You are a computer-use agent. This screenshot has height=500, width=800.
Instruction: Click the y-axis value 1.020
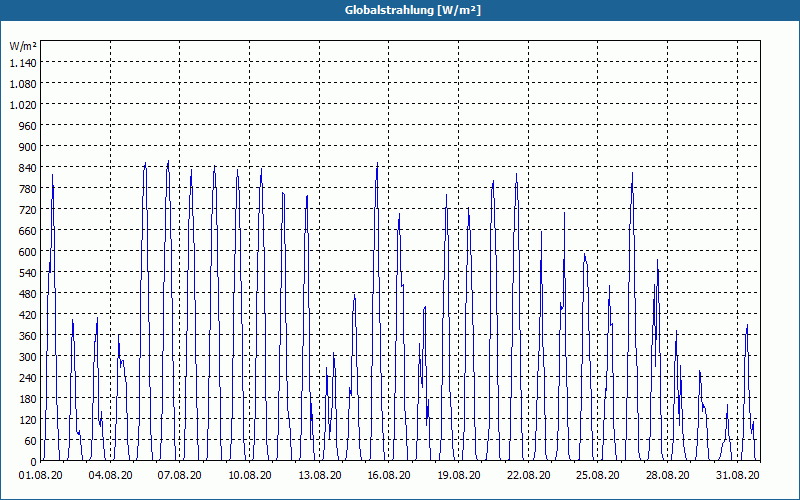[x=23, y=105]
